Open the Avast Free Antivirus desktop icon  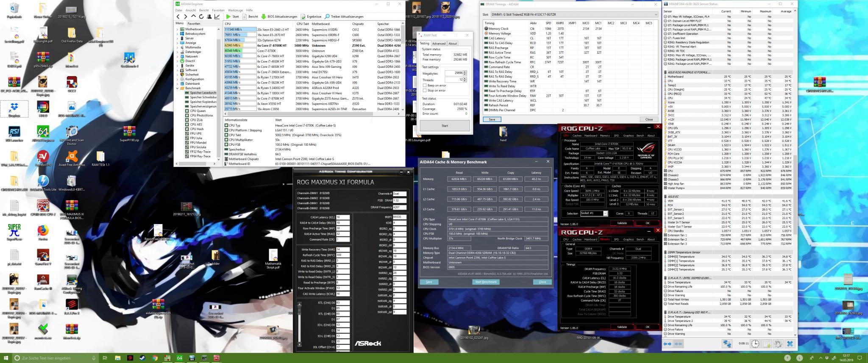click(72, 159)
